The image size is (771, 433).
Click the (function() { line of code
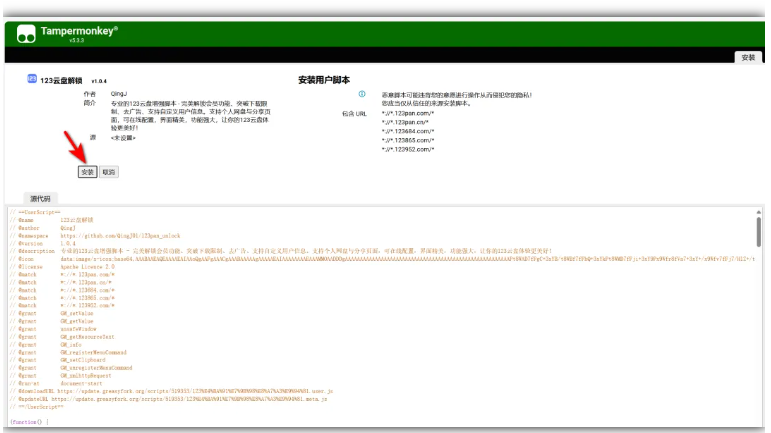30,422
